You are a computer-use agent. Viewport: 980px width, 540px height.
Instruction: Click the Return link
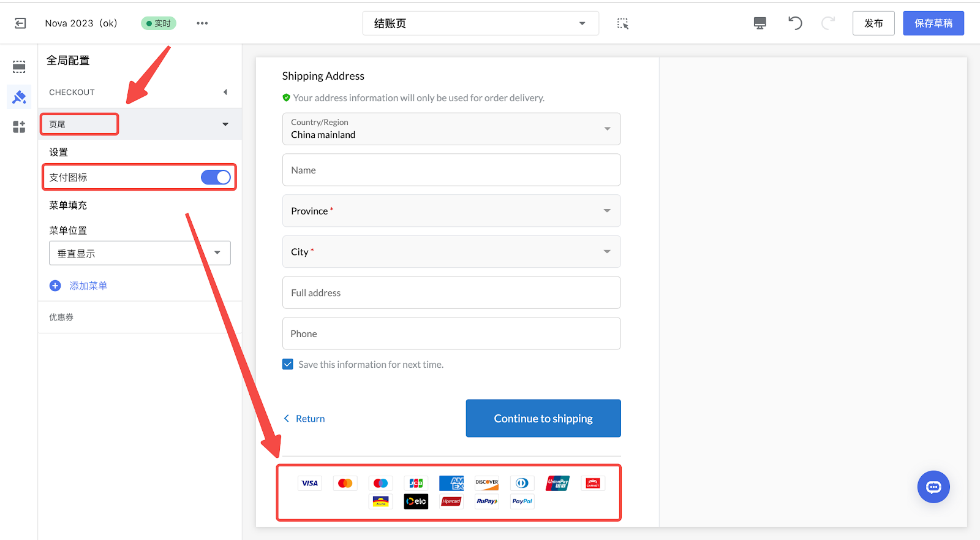[304, 419]
